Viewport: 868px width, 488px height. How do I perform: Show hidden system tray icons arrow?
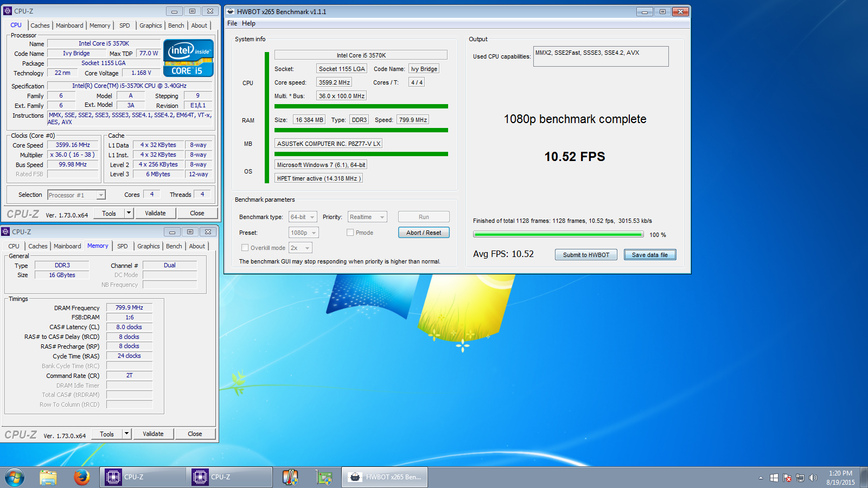(x=761, y=478)
